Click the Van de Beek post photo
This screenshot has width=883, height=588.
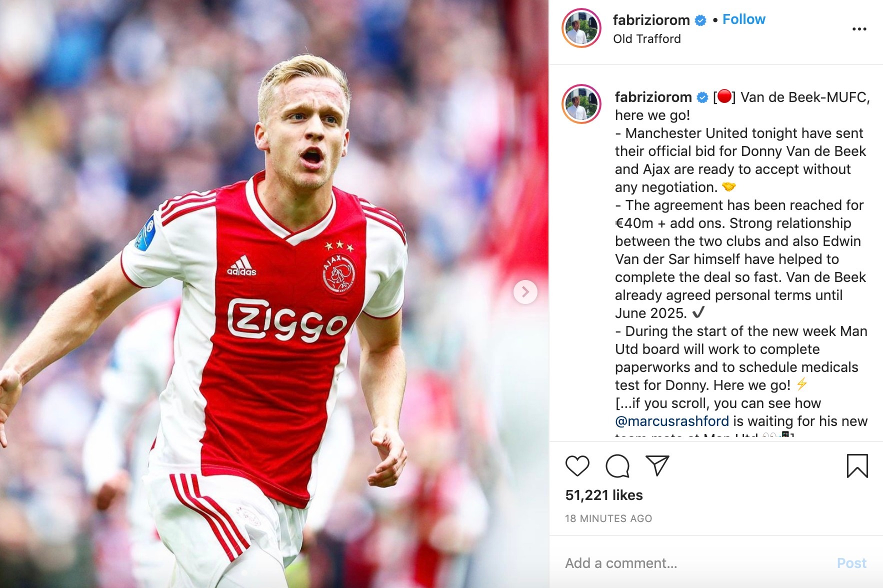click(274, 294)
